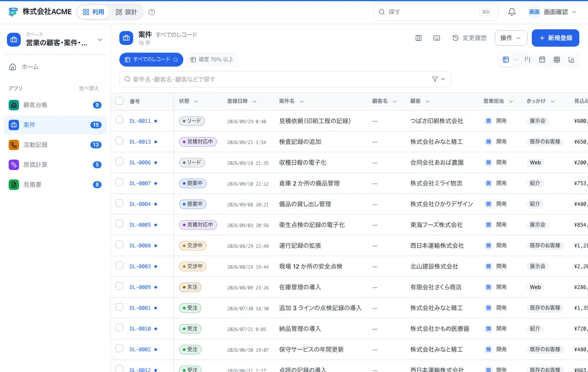The width and height of the screenshot is (588, 372).
Task: Open the 営業担当 column header menu
Action: click(x=511, y=102)
